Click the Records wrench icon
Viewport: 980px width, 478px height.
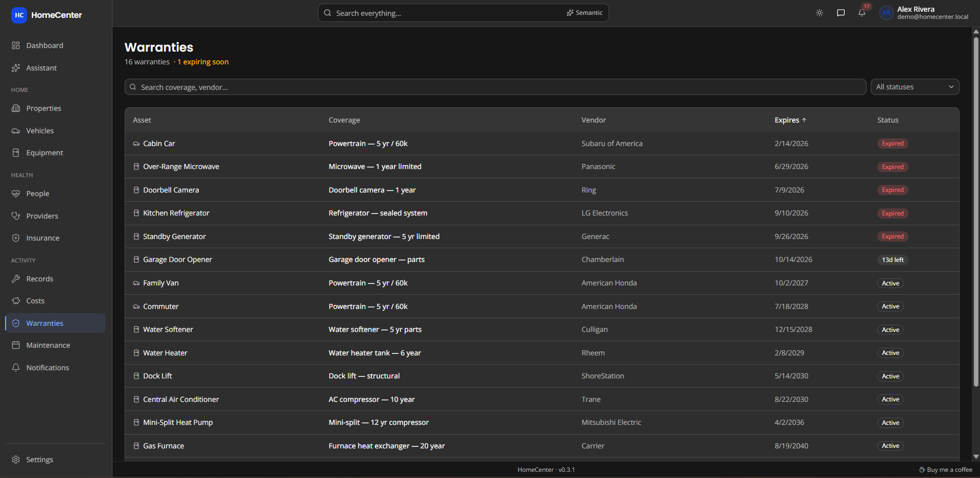coord(16,279)
